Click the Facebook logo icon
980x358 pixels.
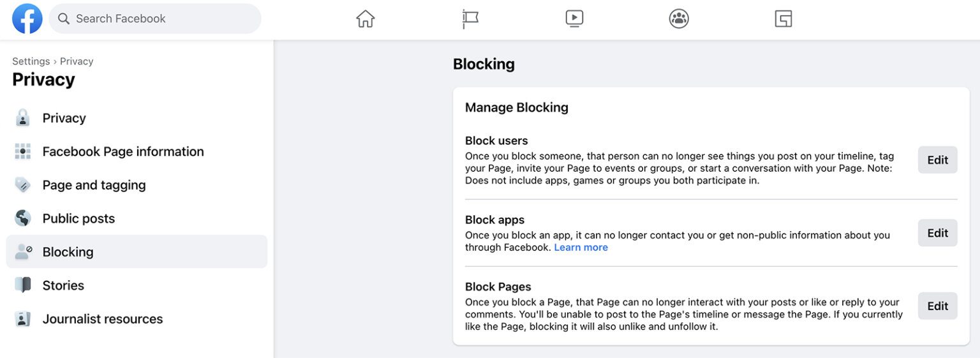(27, 19)
